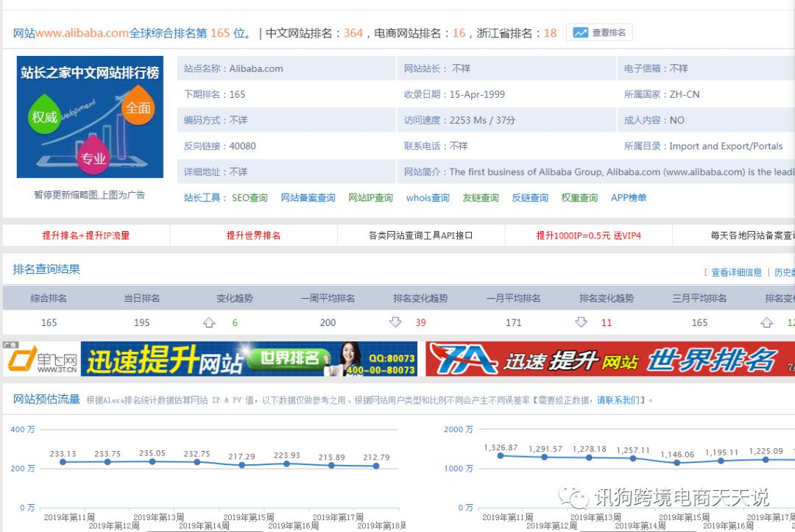Open the whois查询 link
Screen dimensions: 795x532
[x=428, y=198]
